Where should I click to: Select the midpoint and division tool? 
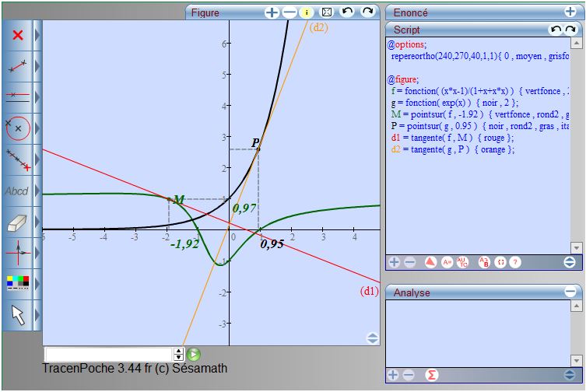(x=18, y=159)
